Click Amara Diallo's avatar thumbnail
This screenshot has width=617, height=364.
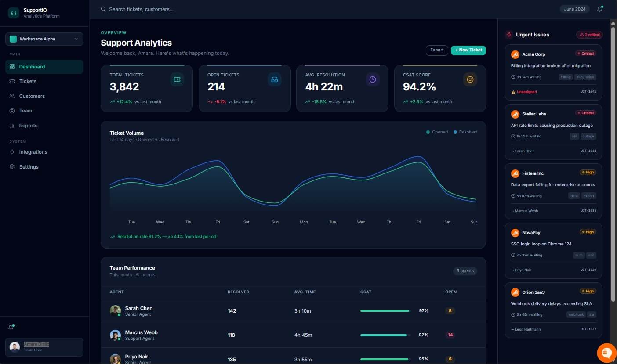15,347
